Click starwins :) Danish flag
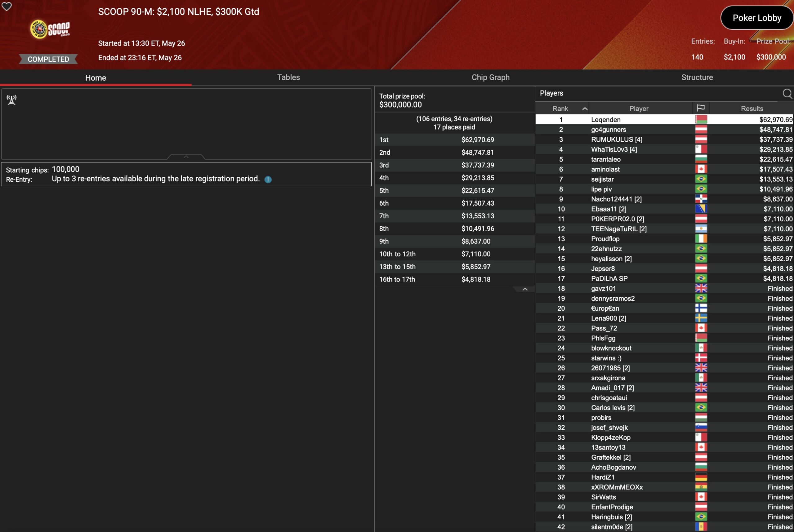The image size is (794, 532). tap(701, 358)
